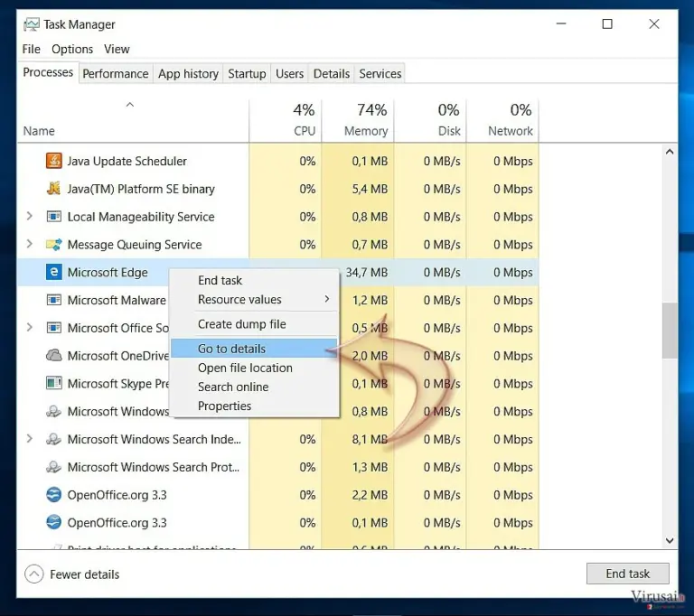Select the Java Update Scheduler row
This screenshot has height=616, width=694.
pos(278,161)
